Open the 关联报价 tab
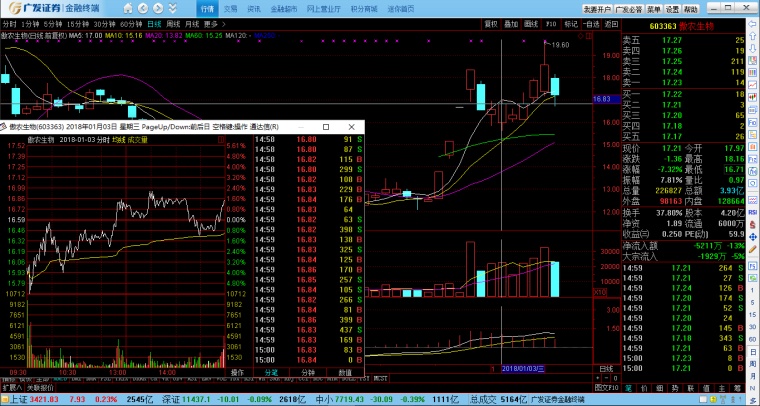The image size is (760, 406). (40, 388)
